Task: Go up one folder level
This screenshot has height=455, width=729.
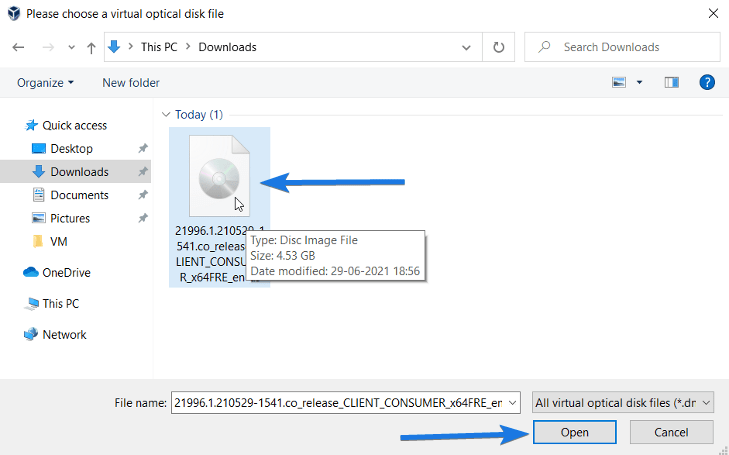Action: coord(91,47)
